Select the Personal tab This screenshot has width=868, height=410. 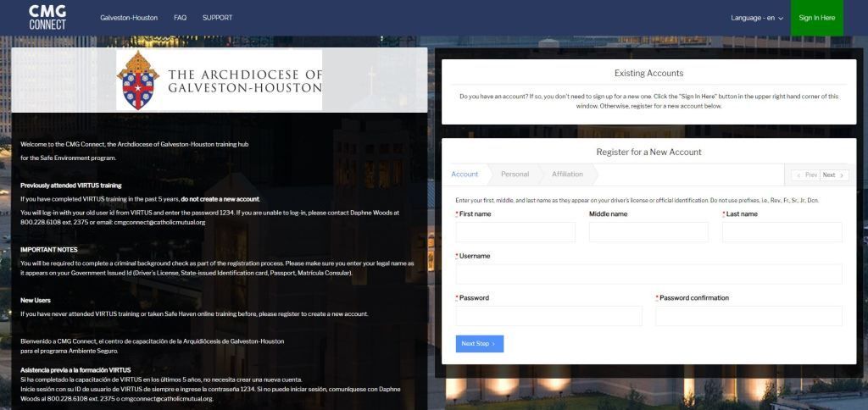tap(515, 175)
